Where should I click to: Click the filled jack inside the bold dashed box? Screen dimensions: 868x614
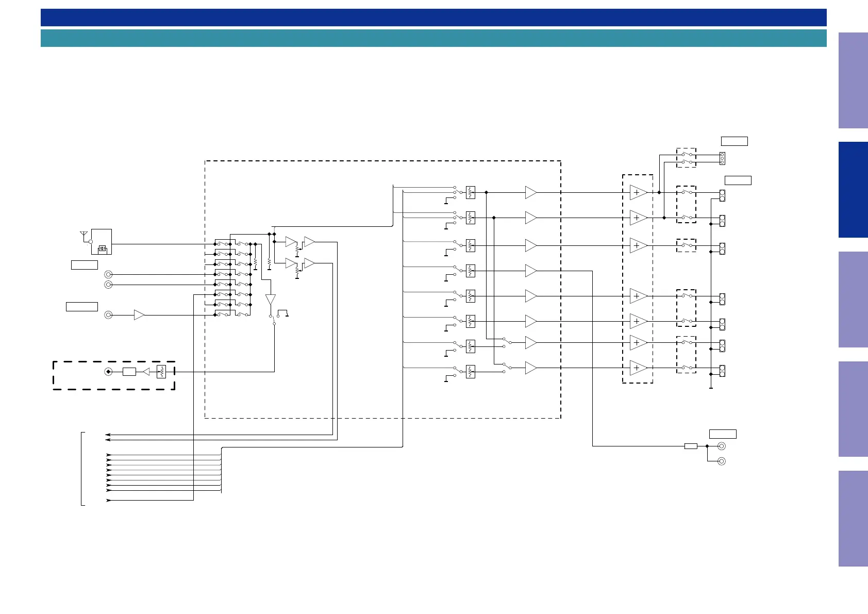tap(108, 372)
